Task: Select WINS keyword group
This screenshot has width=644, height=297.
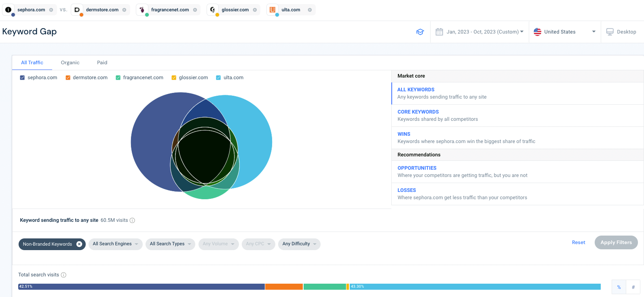Action: point(517,138)
